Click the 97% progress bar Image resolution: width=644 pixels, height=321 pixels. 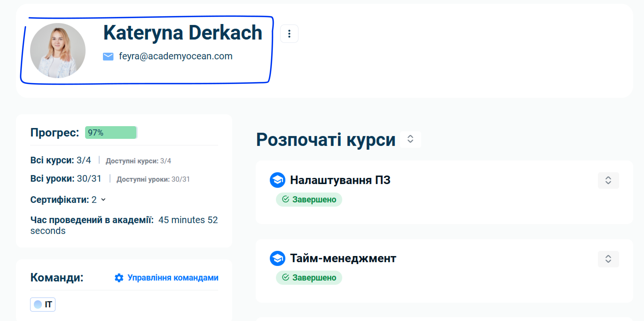pos(111,132)
